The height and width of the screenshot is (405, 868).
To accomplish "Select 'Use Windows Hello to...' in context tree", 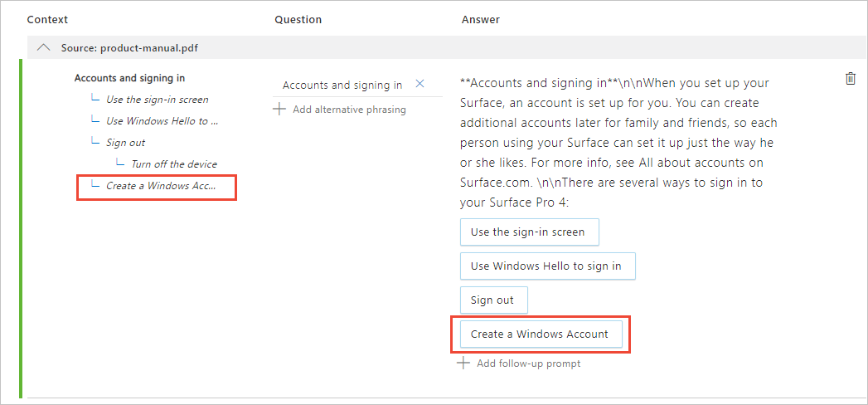I will (x=162, y=121).
